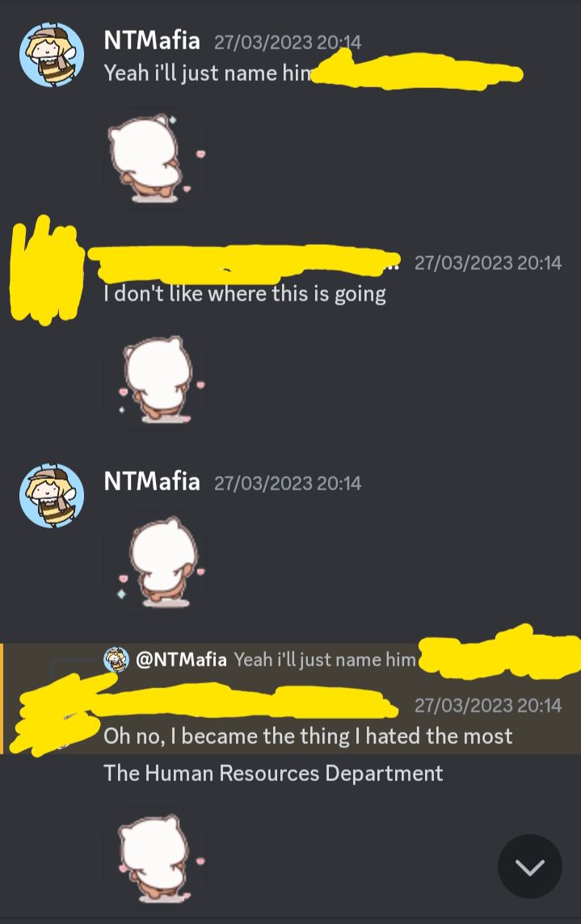Click timestamp on the highlighted reply message

click(x=488, y=705)
